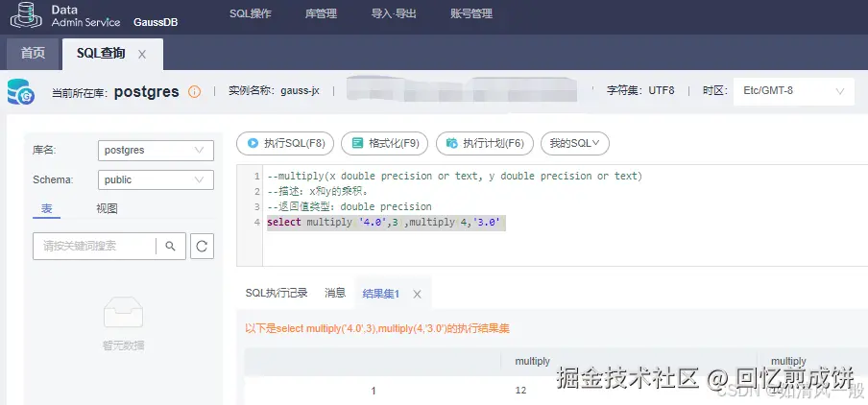Screen dimensions: 868x405
Task: Click the 描述 comment on line 2
Action: [x=318, y=191]
